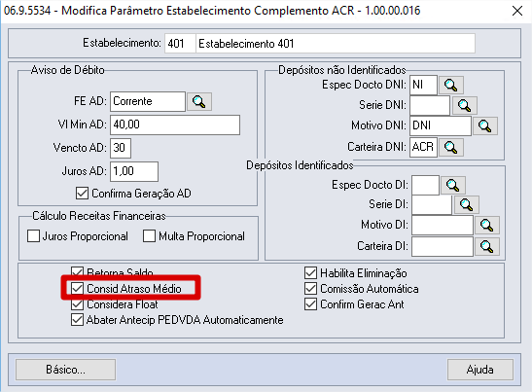Focus the Juros AD input field
Viewport: 532px width, 392px height.
tap(134, 171)
